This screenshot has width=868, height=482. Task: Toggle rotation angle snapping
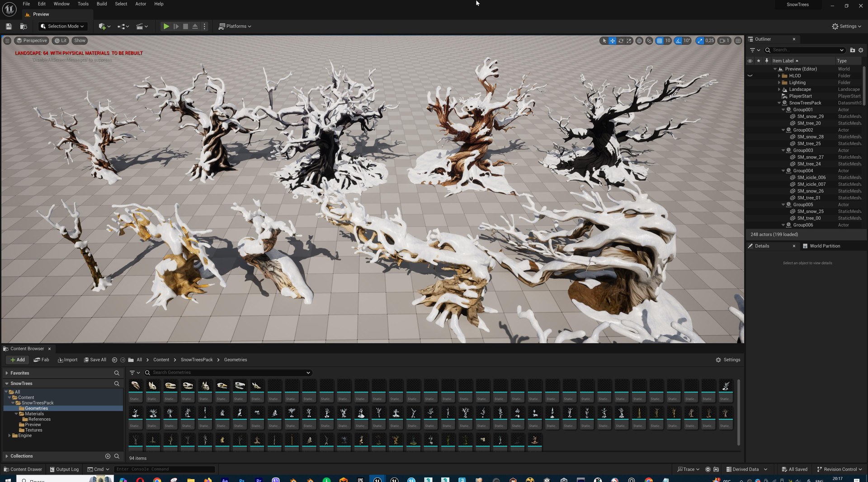[678, 41]
